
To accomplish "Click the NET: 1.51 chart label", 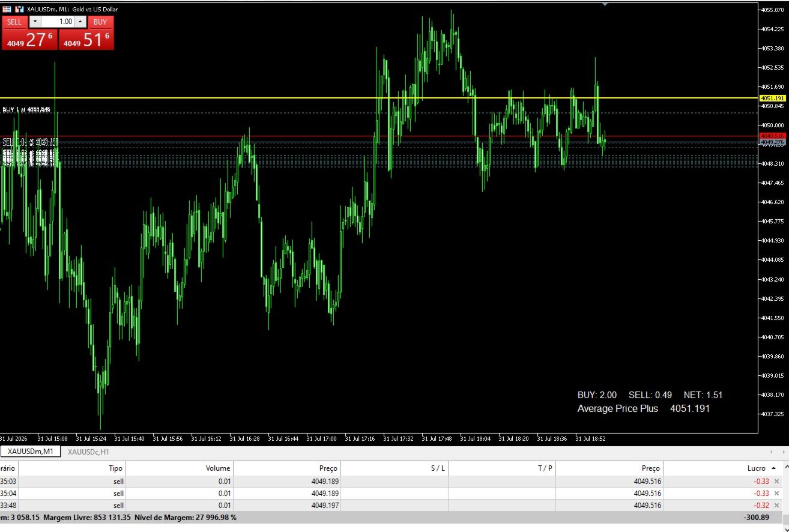I will point(703,395).
